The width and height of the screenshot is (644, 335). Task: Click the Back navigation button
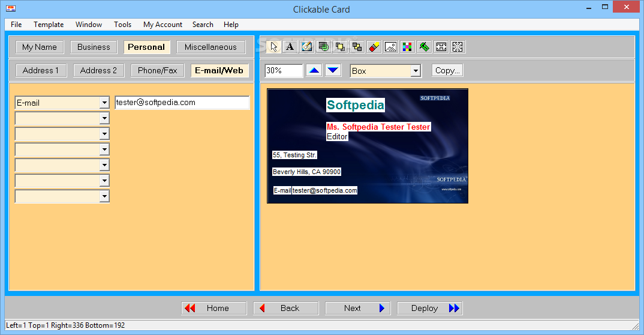[286, 308]
